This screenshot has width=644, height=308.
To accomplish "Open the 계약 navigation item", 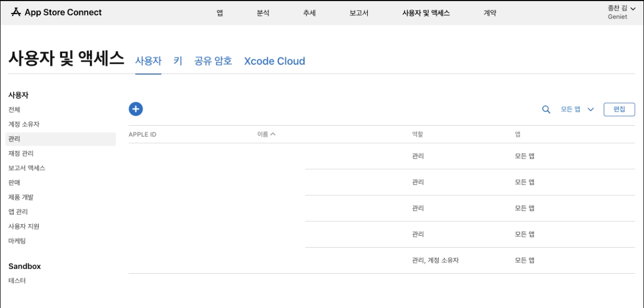I will pyautogui.click(x=490, y=13).
